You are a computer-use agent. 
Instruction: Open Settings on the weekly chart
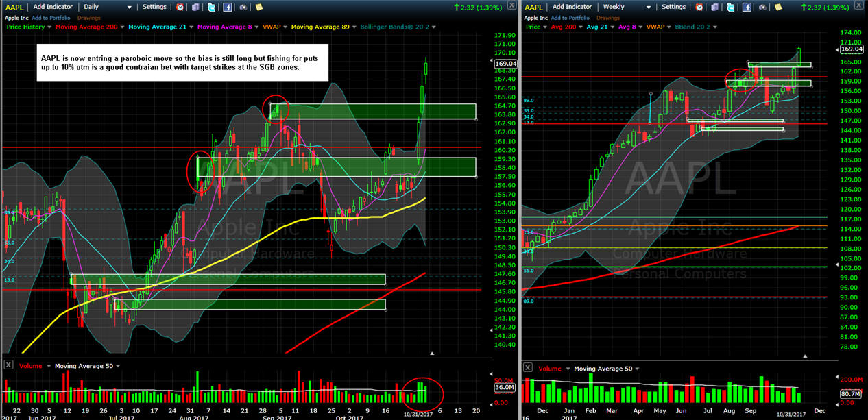pos(673,7)
